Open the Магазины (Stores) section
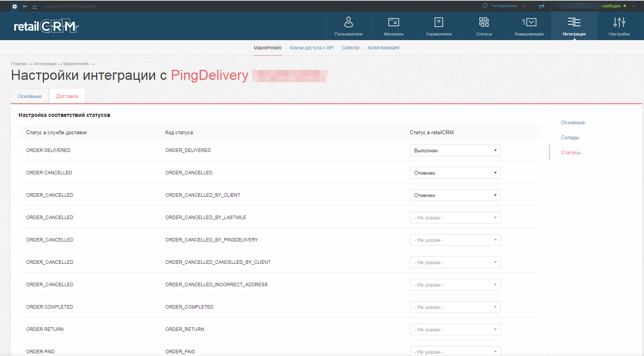 tap(393, 26)
